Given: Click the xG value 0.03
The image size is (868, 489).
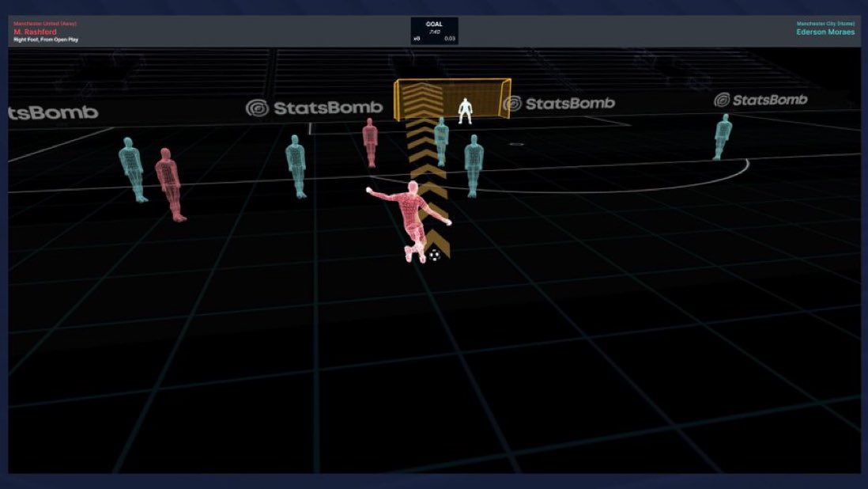Looking at the screenshot, I should pos(450,39).
